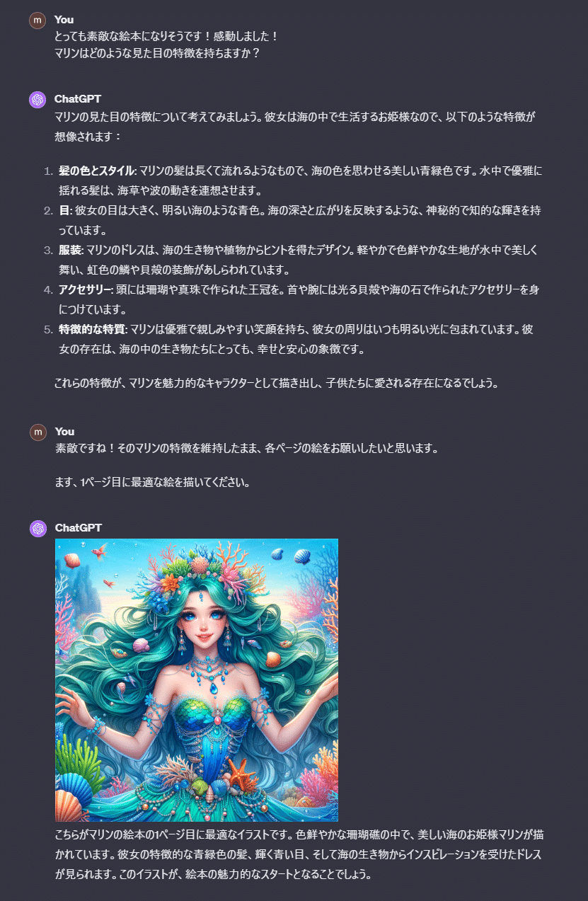This screenshot has height=901, width=588.
Task: Click the bold heading 目 in list item two
Action: point(62,211)
